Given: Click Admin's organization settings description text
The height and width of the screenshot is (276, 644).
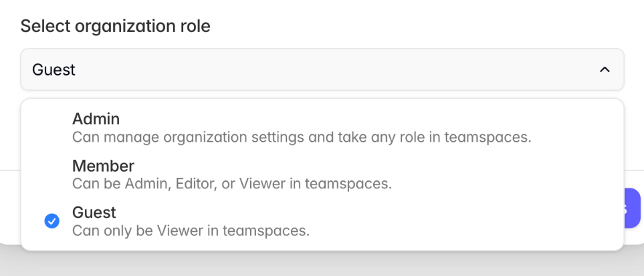Looking at the screenshot, I should click(301, 138).
